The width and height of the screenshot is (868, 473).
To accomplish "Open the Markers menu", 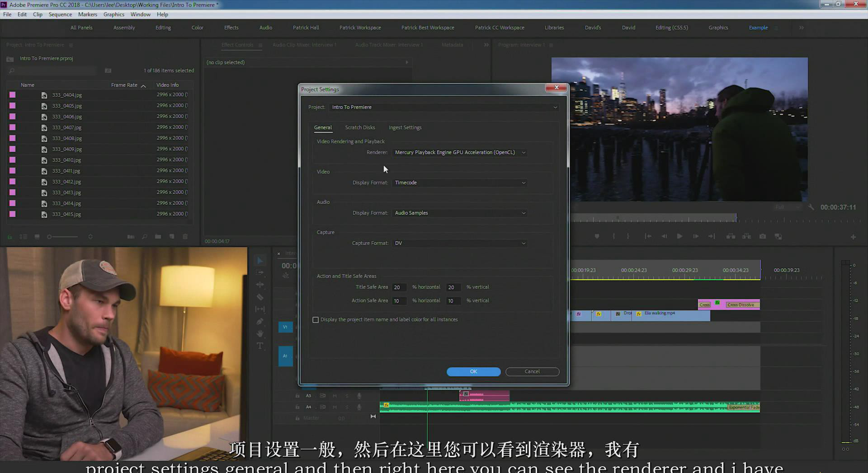I will tap(87, 14).
